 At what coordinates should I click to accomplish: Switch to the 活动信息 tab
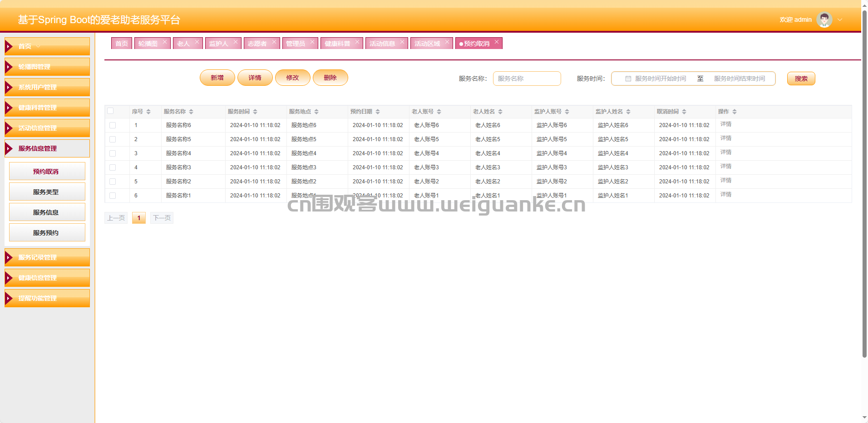[382, 44]
